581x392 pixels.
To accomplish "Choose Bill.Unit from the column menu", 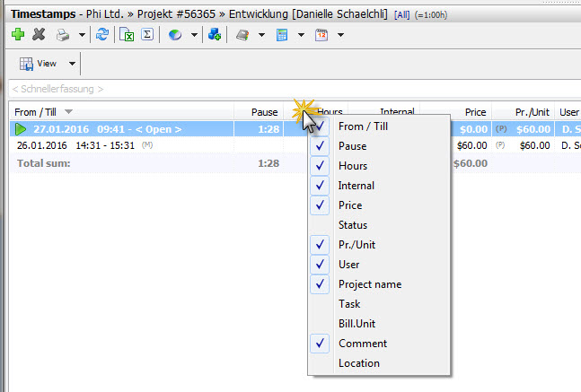I will 358,324.
